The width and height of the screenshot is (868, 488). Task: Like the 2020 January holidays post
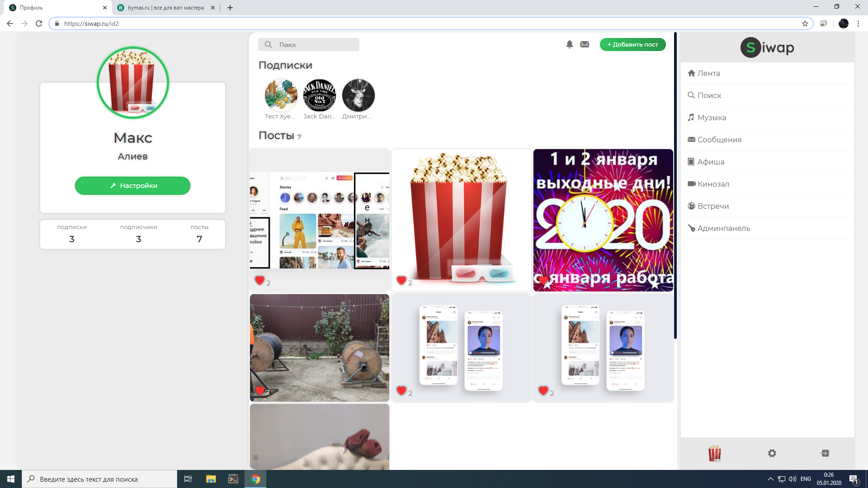544,281
